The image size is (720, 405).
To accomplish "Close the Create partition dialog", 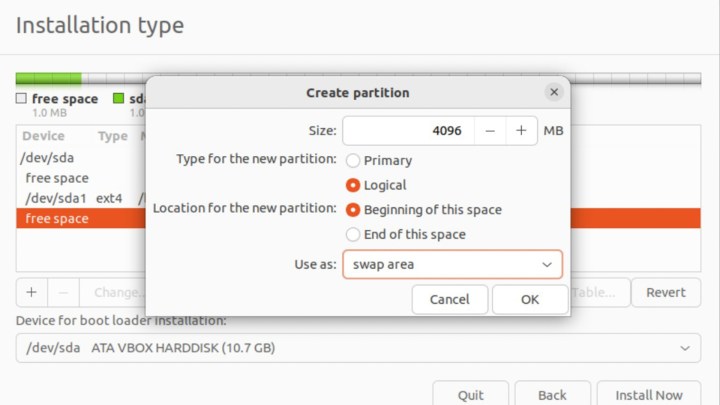I will click(x=554, y=92).
